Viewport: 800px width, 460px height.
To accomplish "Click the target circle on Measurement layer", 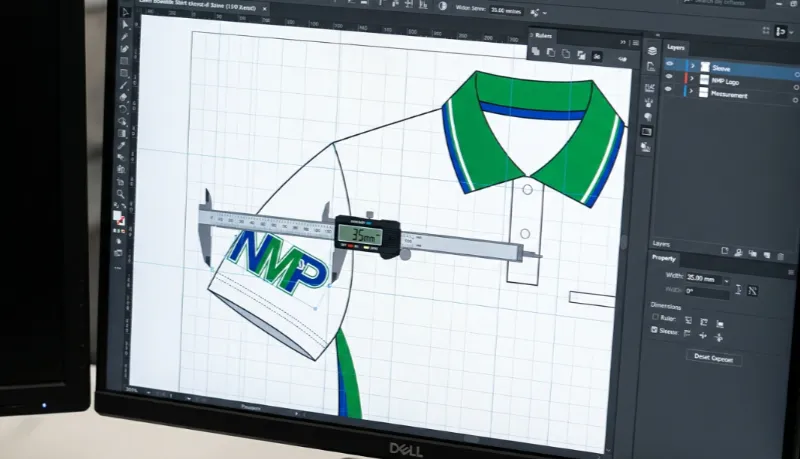I will click(x=795, y=100).
